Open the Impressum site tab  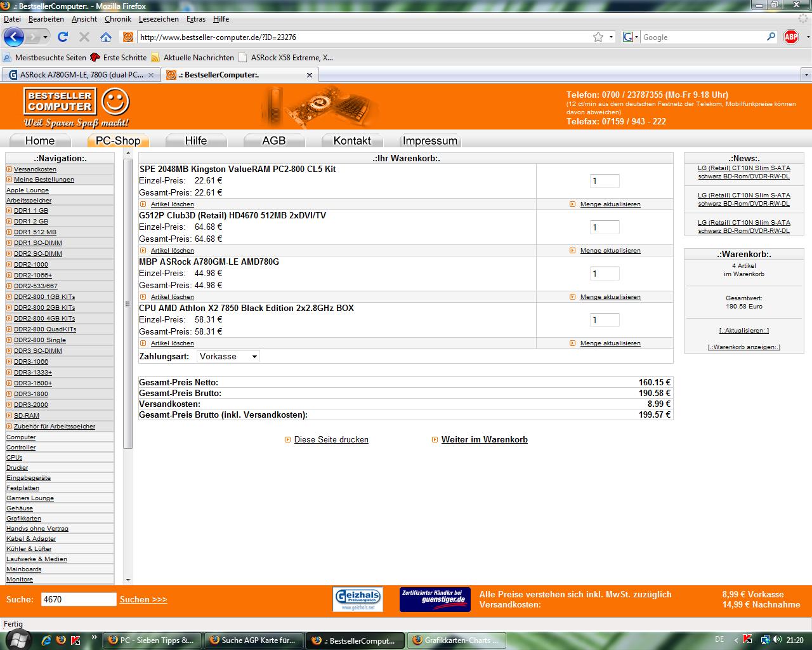[430, 140]
